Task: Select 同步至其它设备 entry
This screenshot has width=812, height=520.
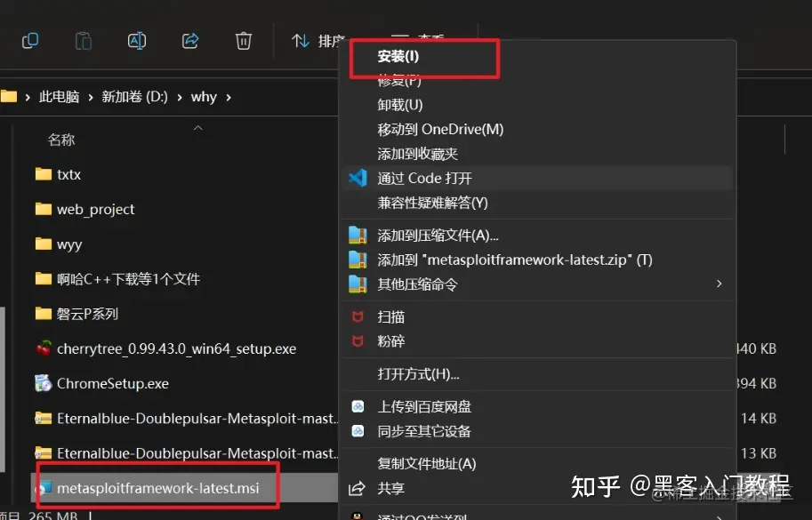Action: tap(424, 431)
